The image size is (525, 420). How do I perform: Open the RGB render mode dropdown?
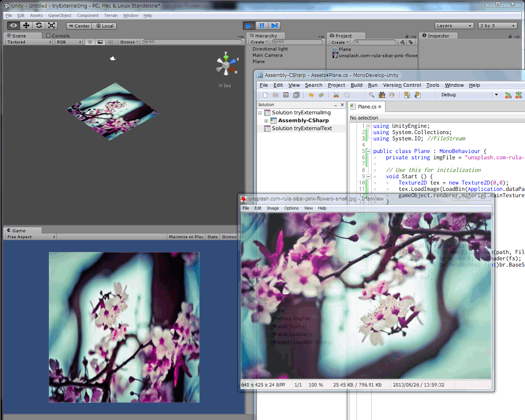point(69,42)
